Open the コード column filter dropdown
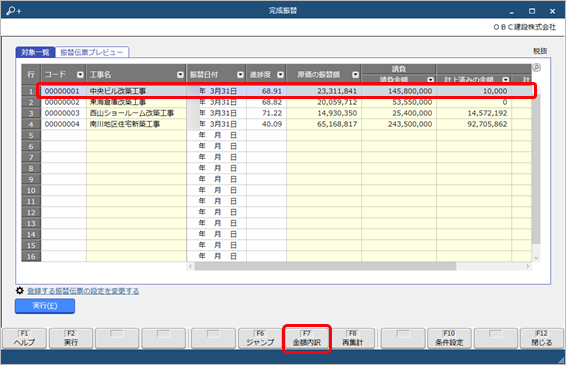566x365 pixels. pyautogui.click(x=80, y=75)
